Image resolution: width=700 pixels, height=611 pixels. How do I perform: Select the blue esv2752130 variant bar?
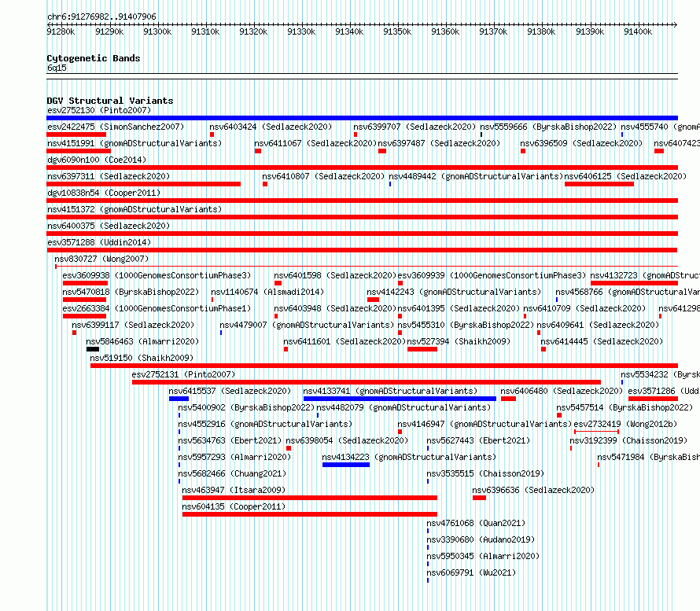pyautogui.click(x=362, y=118)
